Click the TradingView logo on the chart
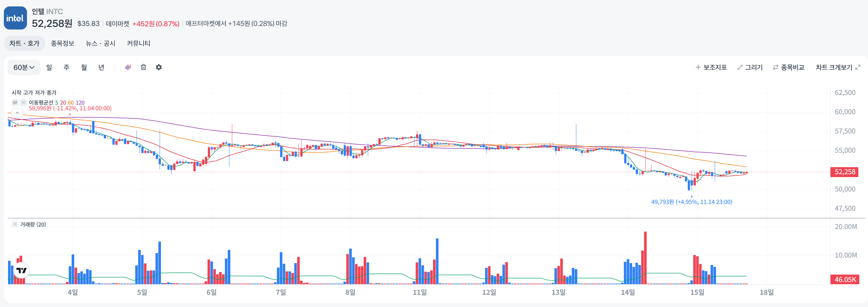 point(22,270)
